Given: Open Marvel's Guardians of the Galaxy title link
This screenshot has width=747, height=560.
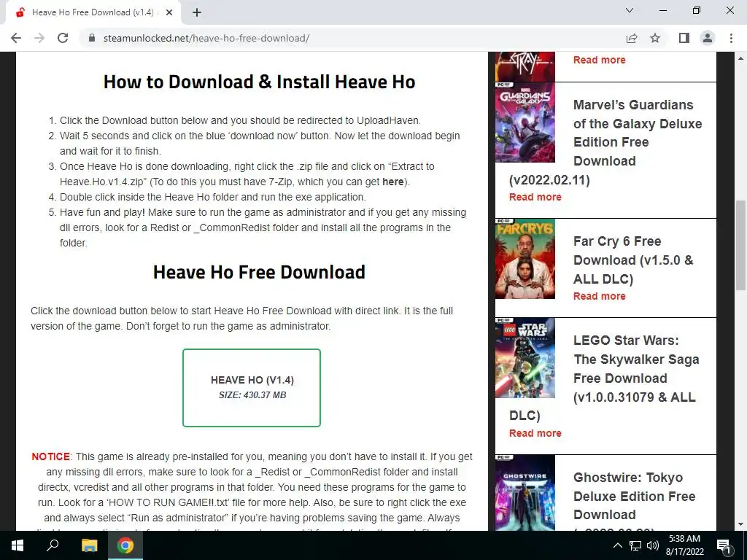Looking at the screenshot, I should click(638, 133).
